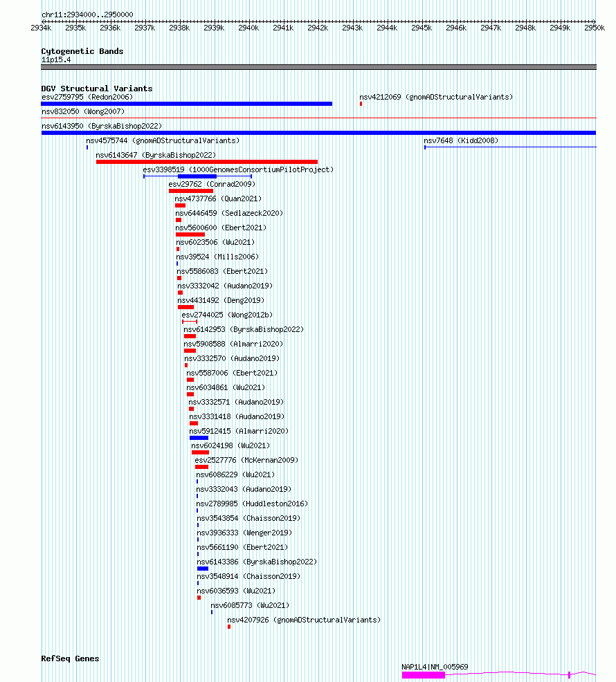Image resolution: width=616 pixels, height=682 pixels.
Task: Click the 2946k ruler tick label
Action: coord(456,28)
